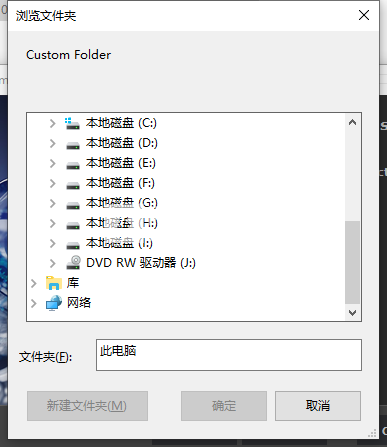Select the Network icon
This screenshot has height=447, width=387.
(54, 303)
